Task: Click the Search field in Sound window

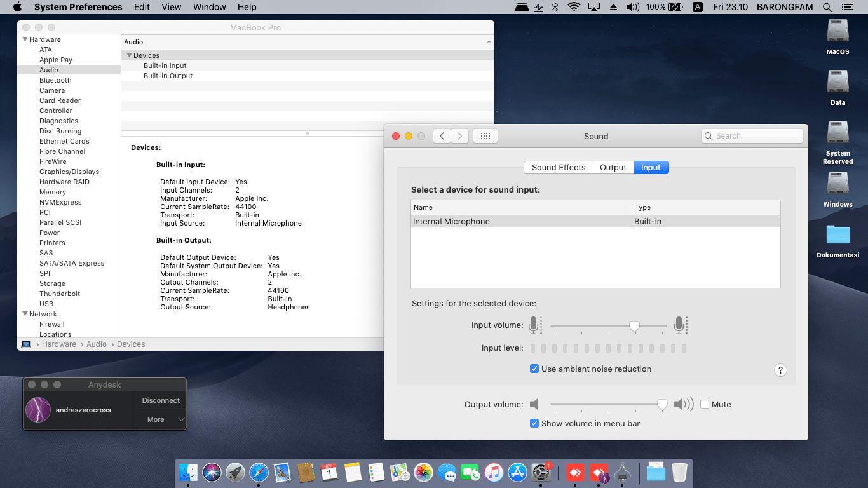Action: (752, 136)
